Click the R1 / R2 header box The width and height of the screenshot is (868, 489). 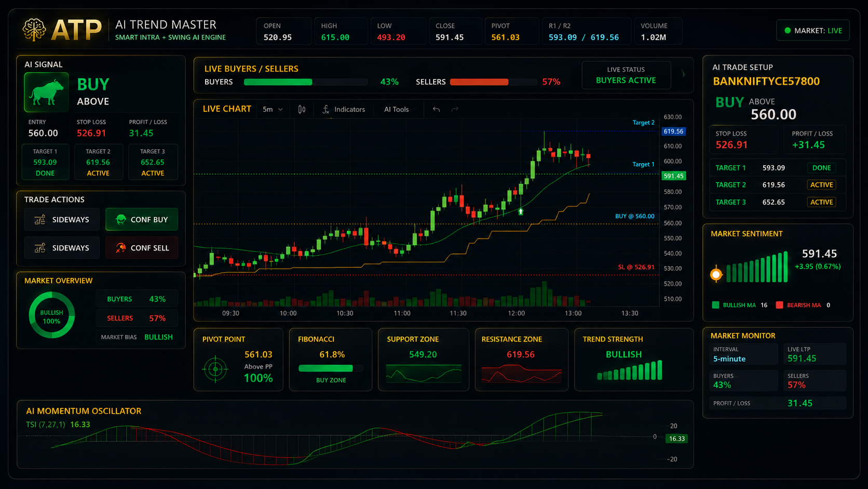587,31
